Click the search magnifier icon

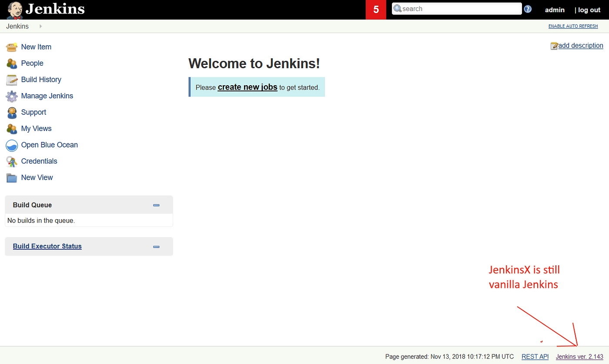(397, 8)
